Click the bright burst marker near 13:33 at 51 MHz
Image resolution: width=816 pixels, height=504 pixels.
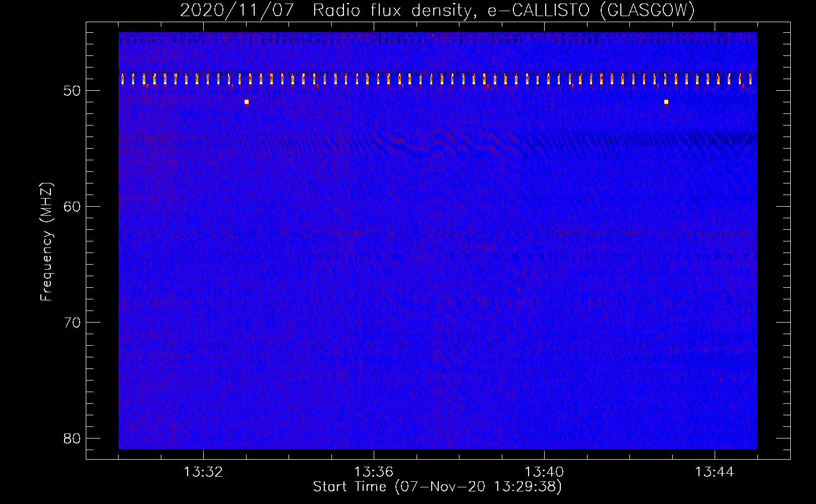coord(247,102)
